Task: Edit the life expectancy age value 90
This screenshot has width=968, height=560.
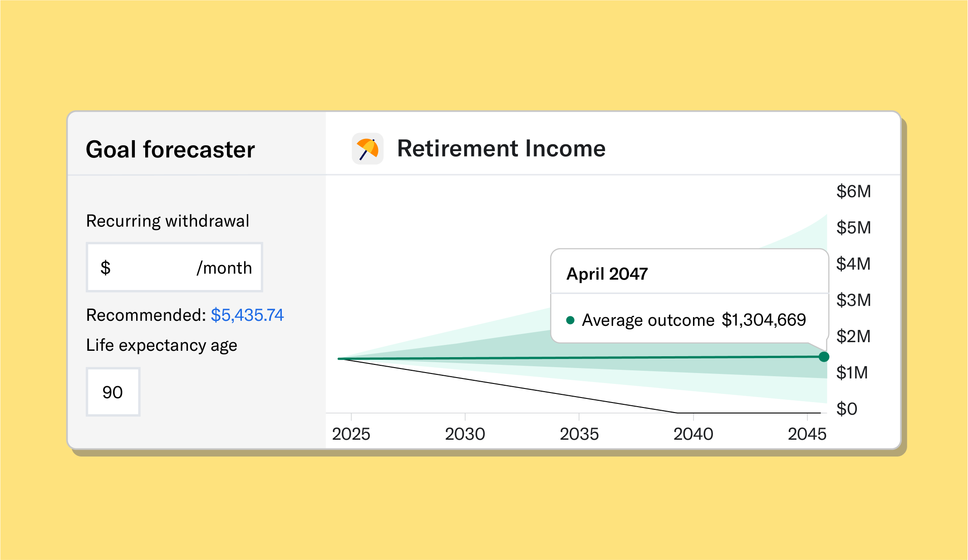Action: point(113,392)
